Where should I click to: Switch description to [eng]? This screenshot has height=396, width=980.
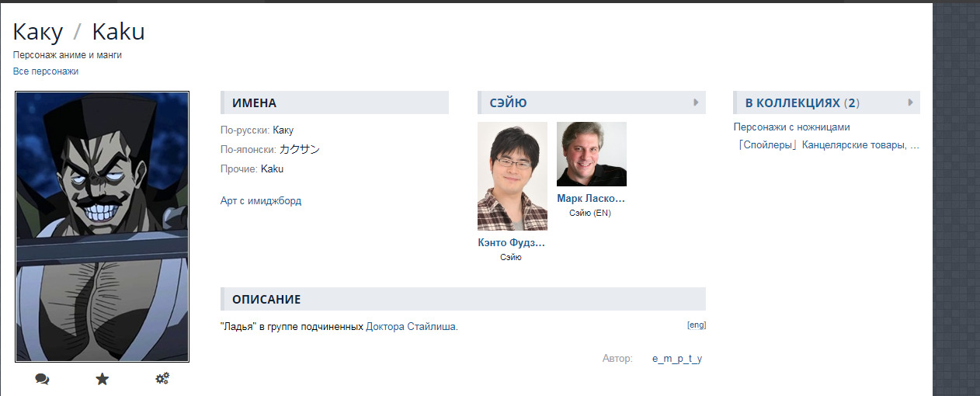[x=696, y=325]
